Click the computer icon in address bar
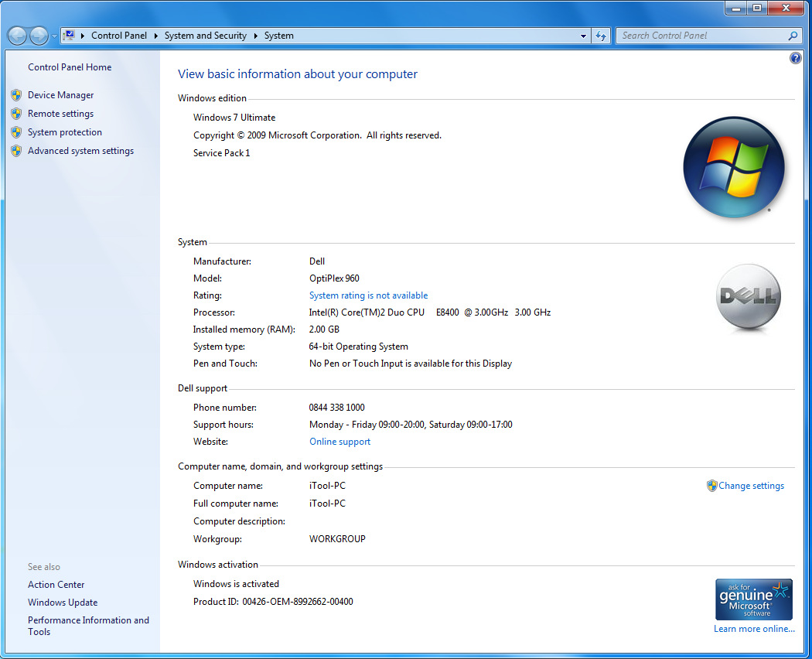Image resolution: width=812 pixels, height=659 pixels. [69, 36]
